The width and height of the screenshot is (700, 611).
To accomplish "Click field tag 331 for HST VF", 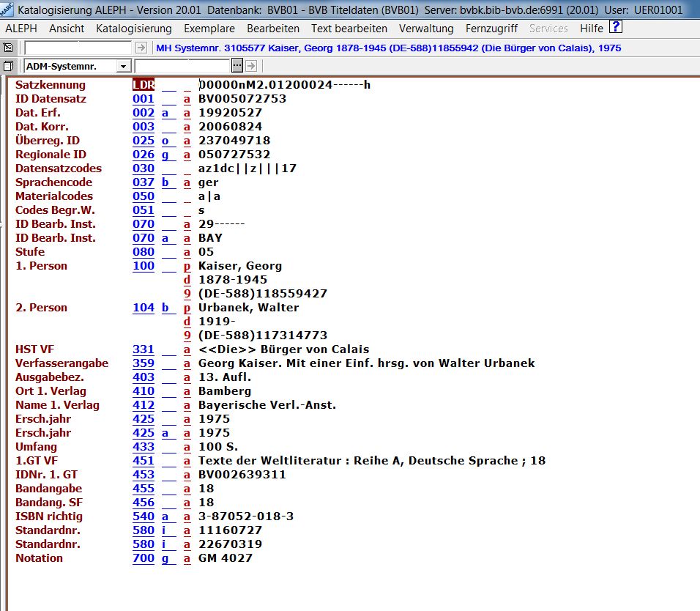I will point(144,349).
